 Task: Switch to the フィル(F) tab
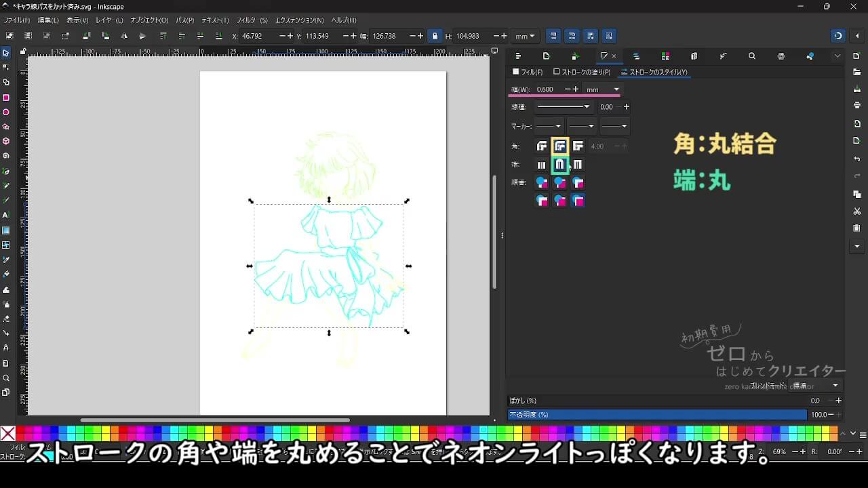[528, 72]
